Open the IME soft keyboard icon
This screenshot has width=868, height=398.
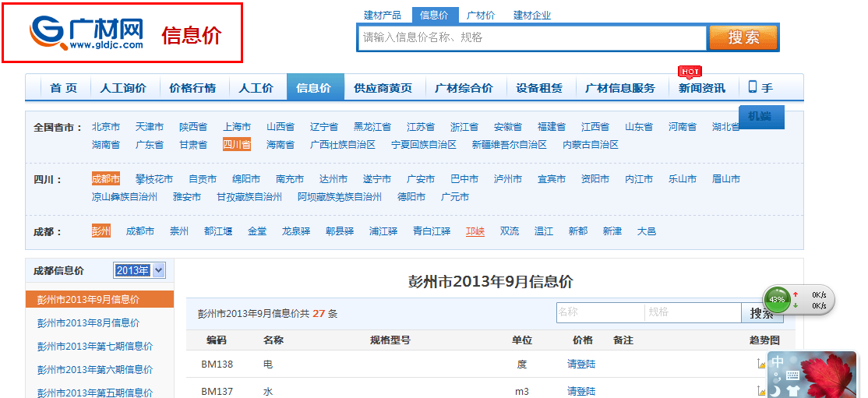click(792, 376)
